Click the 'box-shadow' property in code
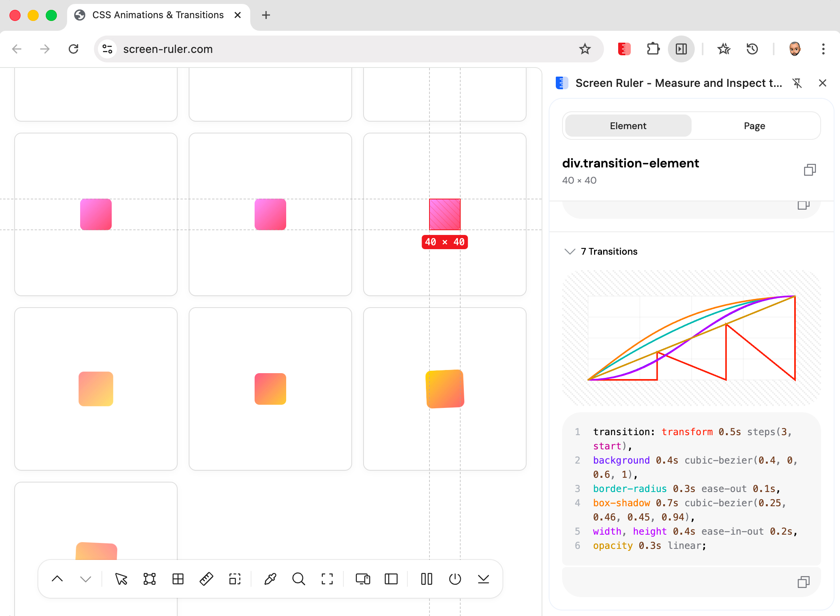Viewport: 840px width, 616px height. tap(621, 503)
